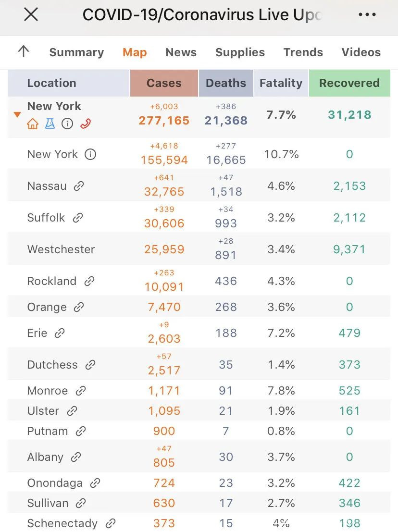This screenshot has width=398, height=532.
Task: Open the link icon next to Erie
Action: pyautogui.click(x=60, y=333)
